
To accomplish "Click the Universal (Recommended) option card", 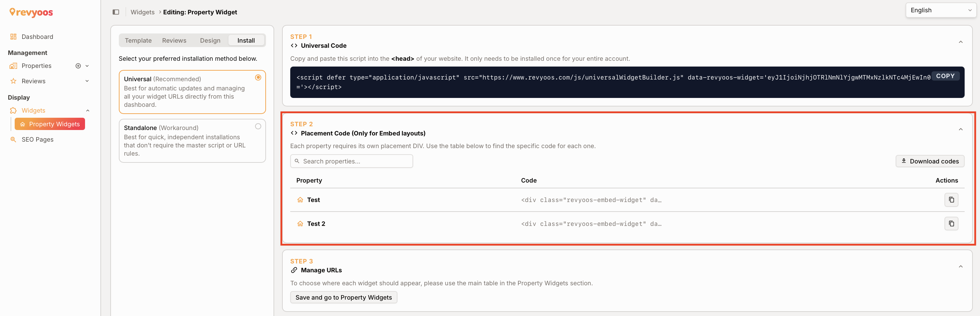I will pos(192,92).
